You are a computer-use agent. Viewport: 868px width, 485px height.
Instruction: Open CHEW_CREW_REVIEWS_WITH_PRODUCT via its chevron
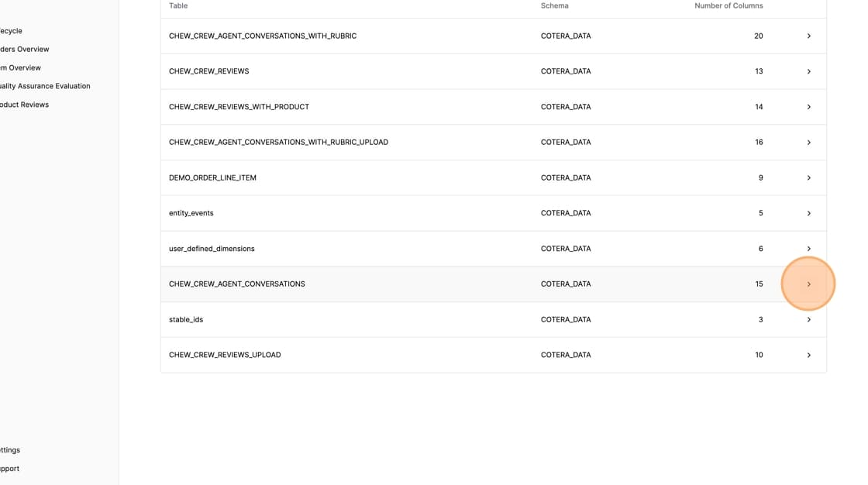coord(808,107)
